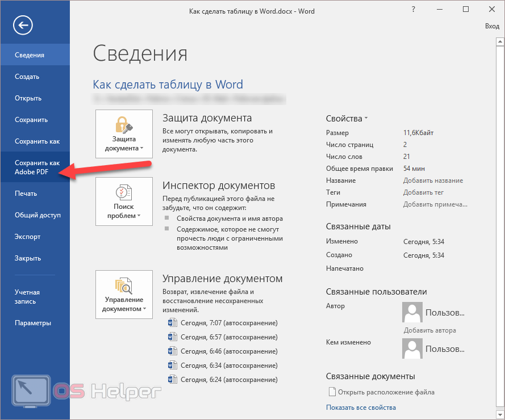Click the Вход sign-in link

click(x=492, y=26)
